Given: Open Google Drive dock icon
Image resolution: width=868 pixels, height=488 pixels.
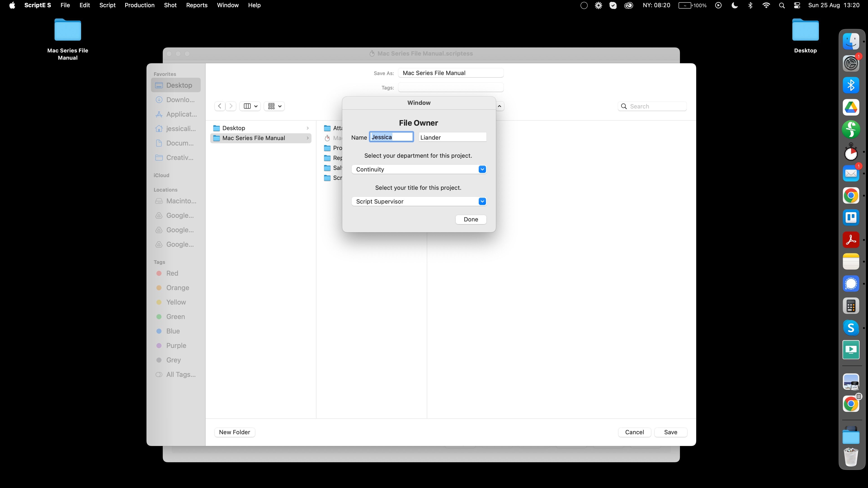Looking at the screenshot, I should click(x=850, y=108).
